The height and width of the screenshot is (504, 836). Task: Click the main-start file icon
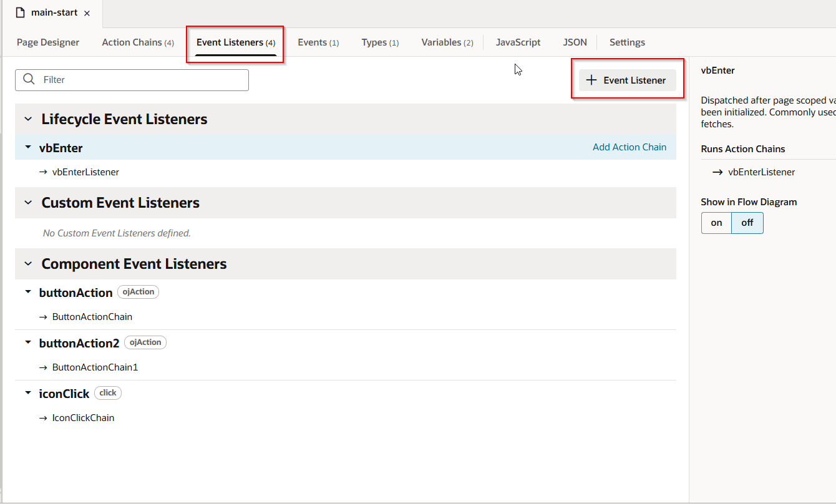point(21,13)
